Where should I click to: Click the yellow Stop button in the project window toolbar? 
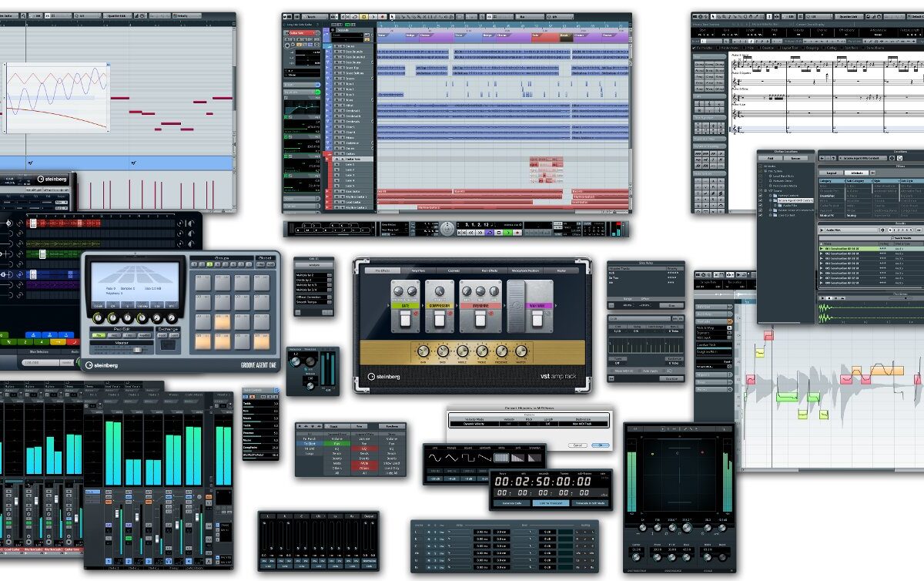[364, 16]
